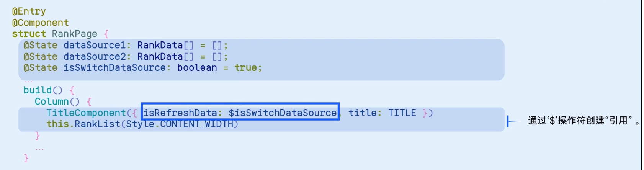Click the Column() container call
Screen dimensions: 644x170
click(57, 101)
